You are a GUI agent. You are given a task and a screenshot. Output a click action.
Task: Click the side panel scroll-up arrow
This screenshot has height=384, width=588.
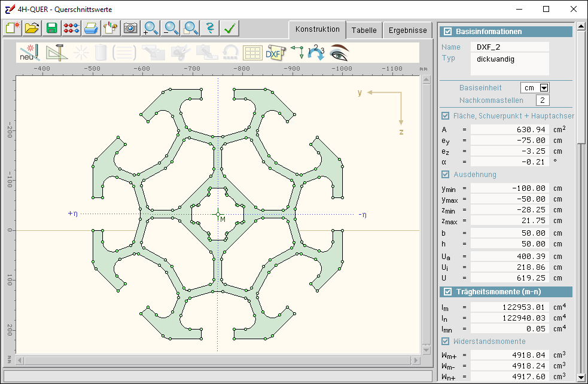coord(580,27)
